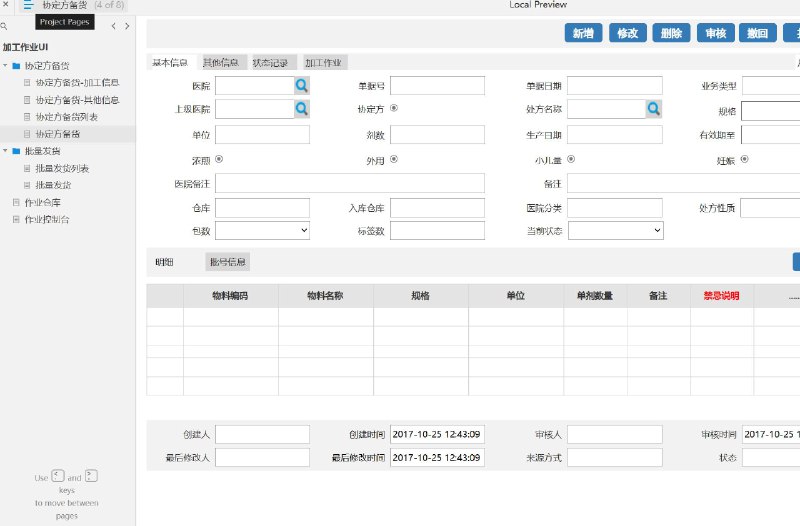800x526 pixels.
Task: Click the search icon beside 上级医院 field
Action: coord(302,108)
